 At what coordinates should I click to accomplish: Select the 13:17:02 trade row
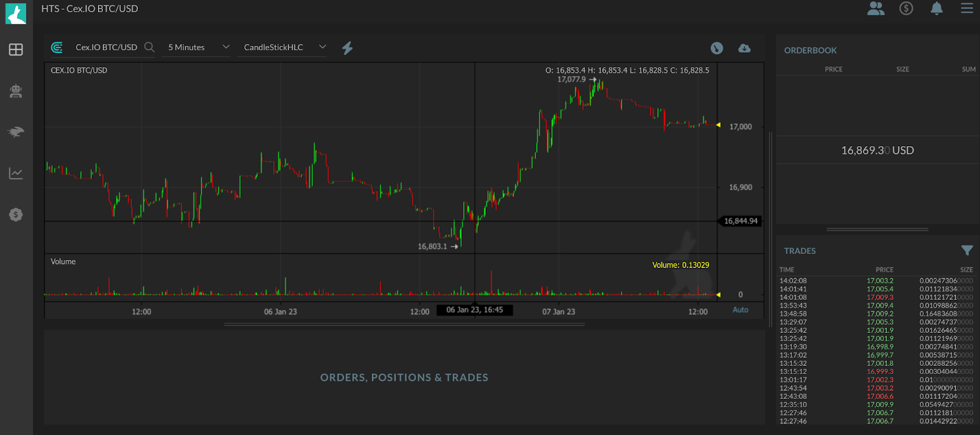[x=876, y=355]
